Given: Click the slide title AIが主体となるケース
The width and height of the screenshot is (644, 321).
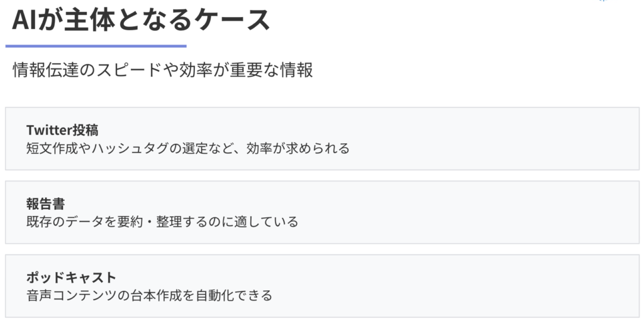Looking at the screenshot, I should click(141, 19).
